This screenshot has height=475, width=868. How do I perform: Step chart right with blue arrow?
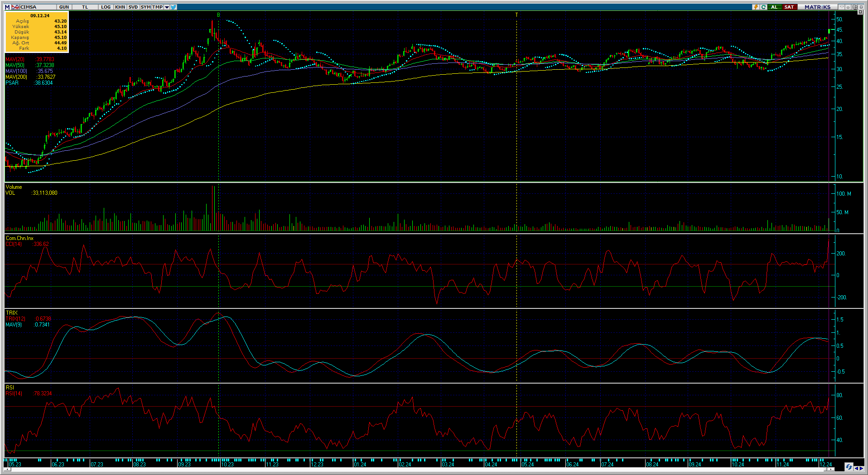(862, 469)
